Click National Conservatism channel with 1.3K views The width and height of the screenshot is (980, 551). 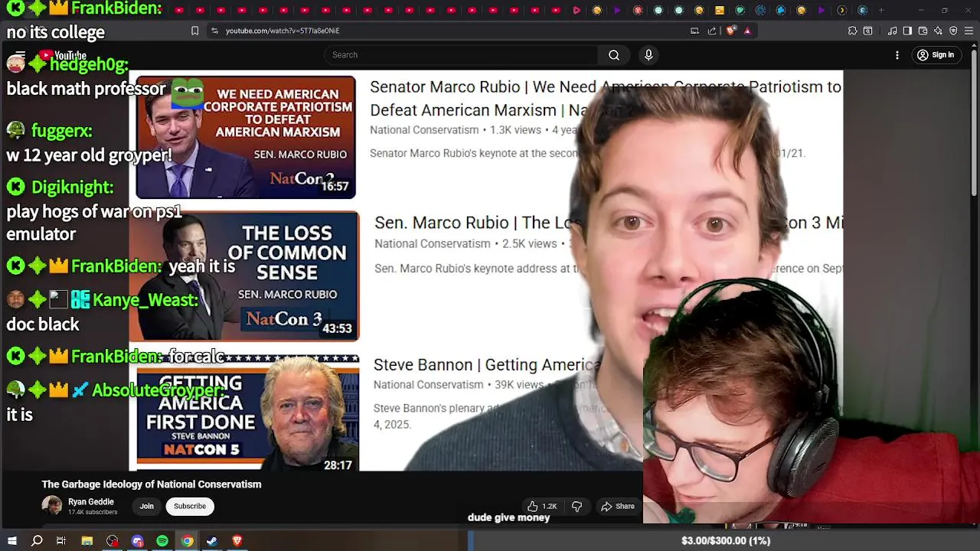tap(424, 130)
